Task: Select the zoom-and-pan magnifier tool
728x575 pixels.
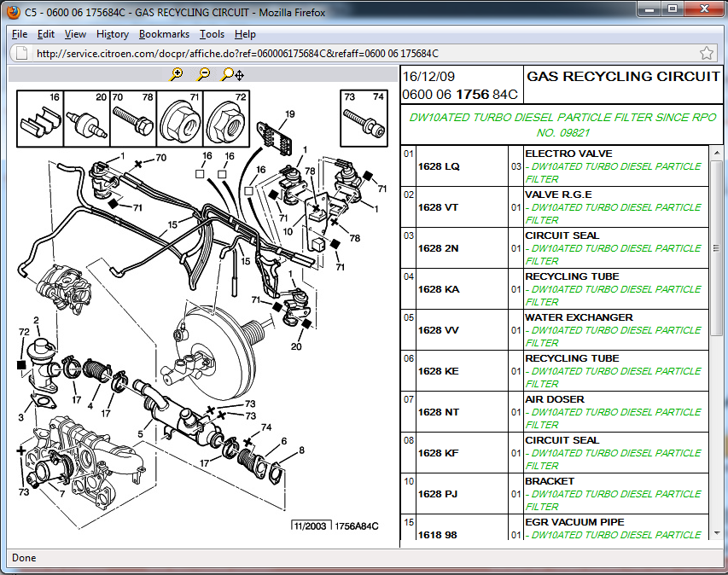Action: 233,74
